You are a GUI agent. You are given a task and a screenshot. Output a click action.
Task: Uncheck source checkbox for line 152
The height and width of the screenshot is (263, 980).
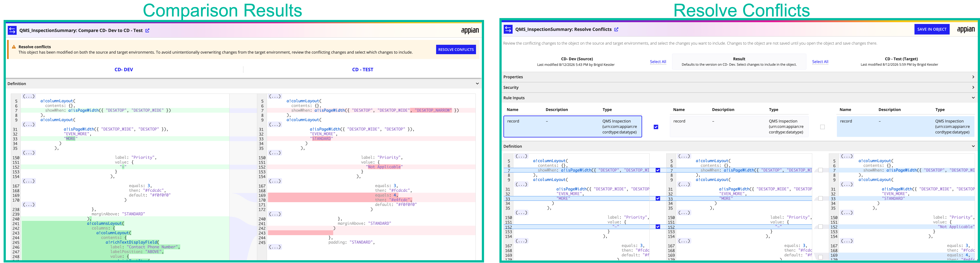pyautogui.click(x=658, y=226)
